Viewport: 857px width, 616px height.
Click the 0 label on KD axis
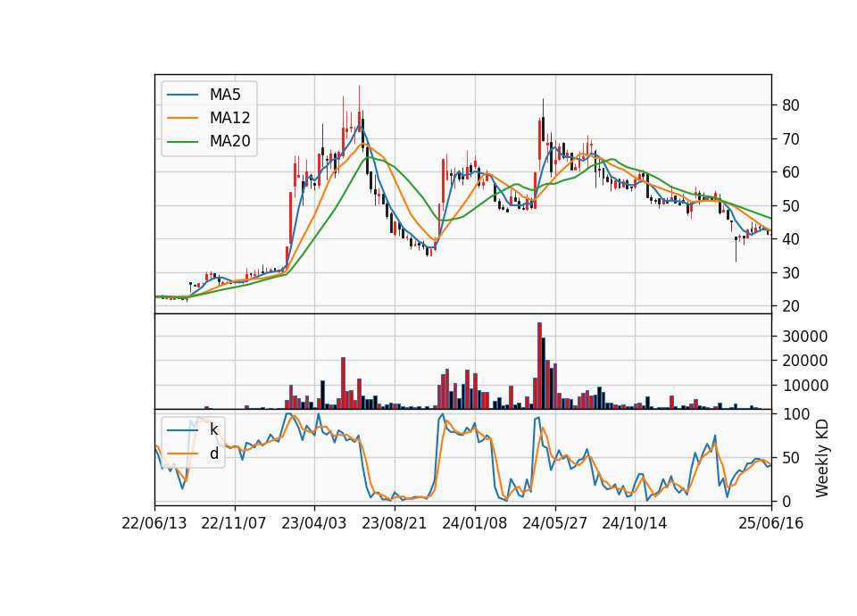pos(786,501)
